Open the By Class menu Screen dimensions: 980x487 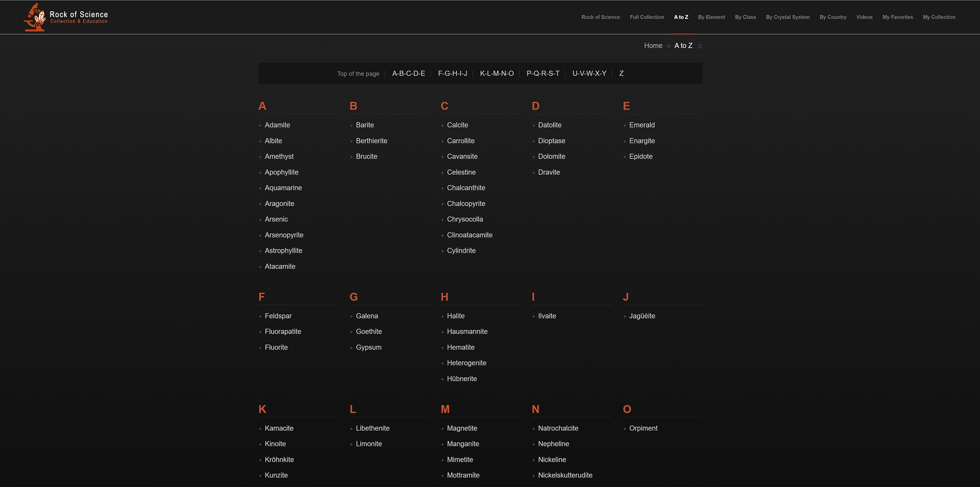[745, 17]
